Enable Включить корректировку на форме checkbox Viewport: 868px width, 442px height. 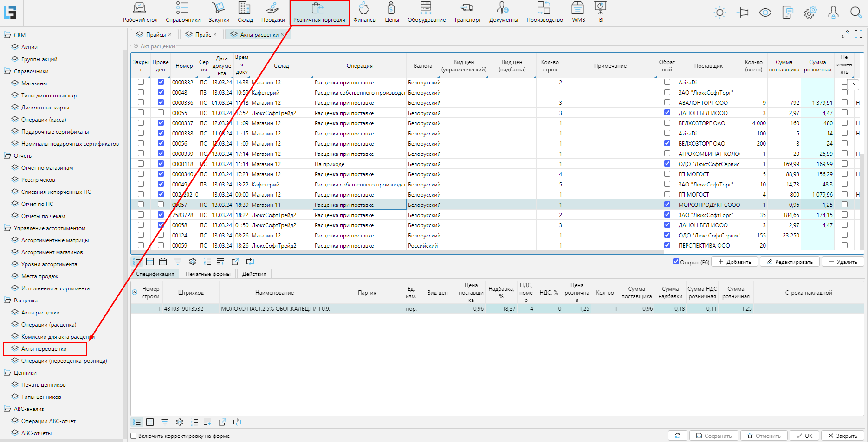click(134, 436)
